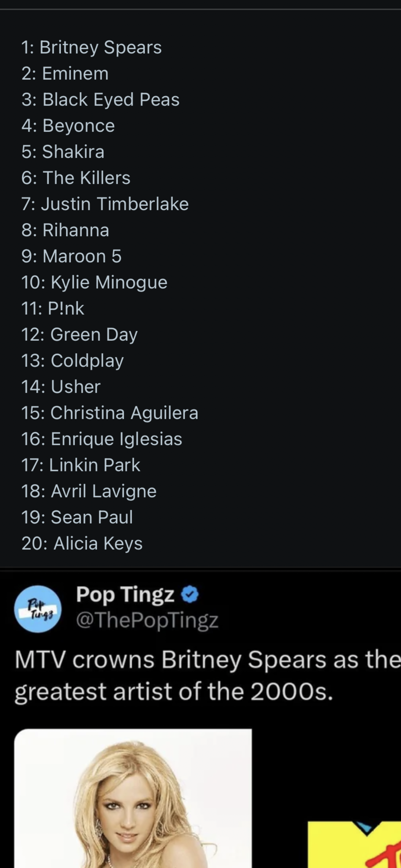Tap the '7: Justin Timberlake' line
401x868 pixels.
click(105, 204)
